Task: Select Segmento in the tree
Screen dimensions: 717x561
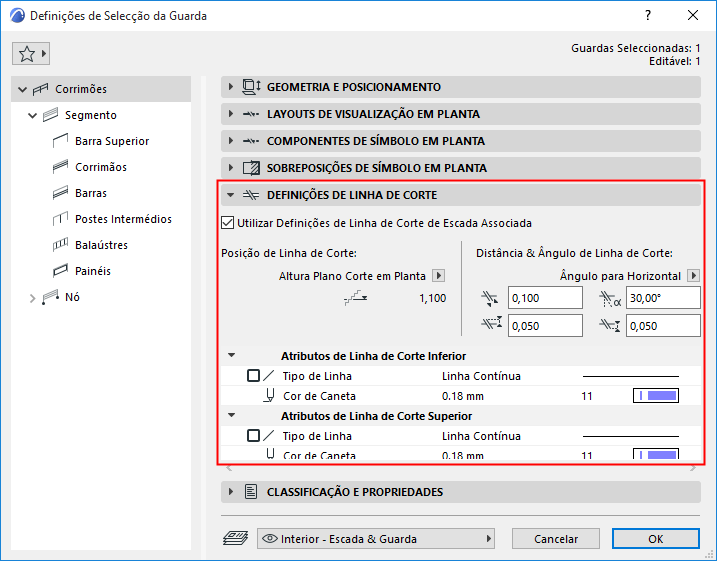Action: click(x=91, y=115)
